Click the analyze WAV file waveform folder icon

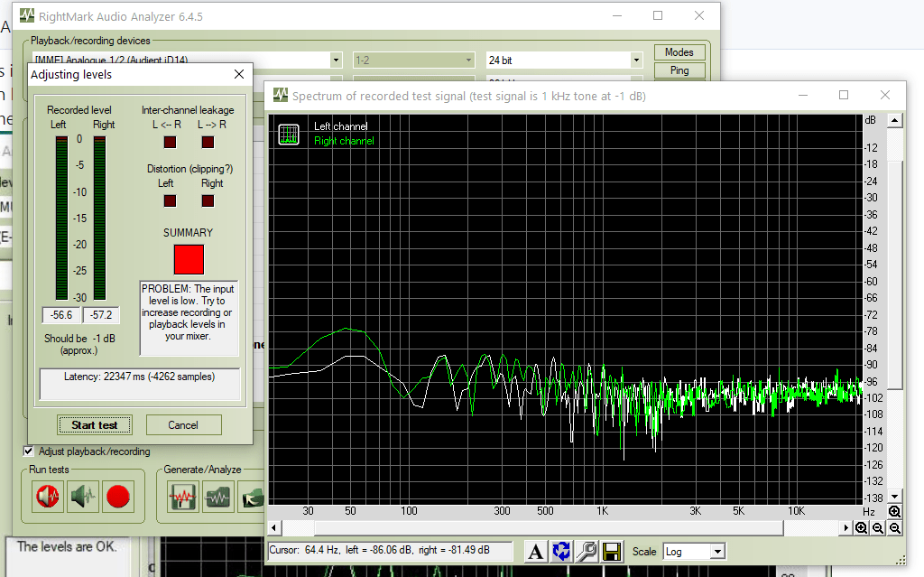[218, 497]
